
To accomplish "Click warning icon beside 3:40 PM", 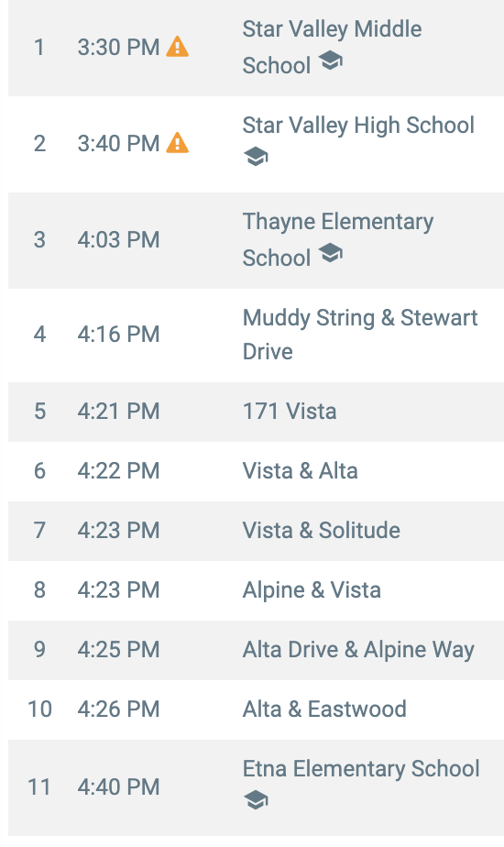I will tap(177, 143).
